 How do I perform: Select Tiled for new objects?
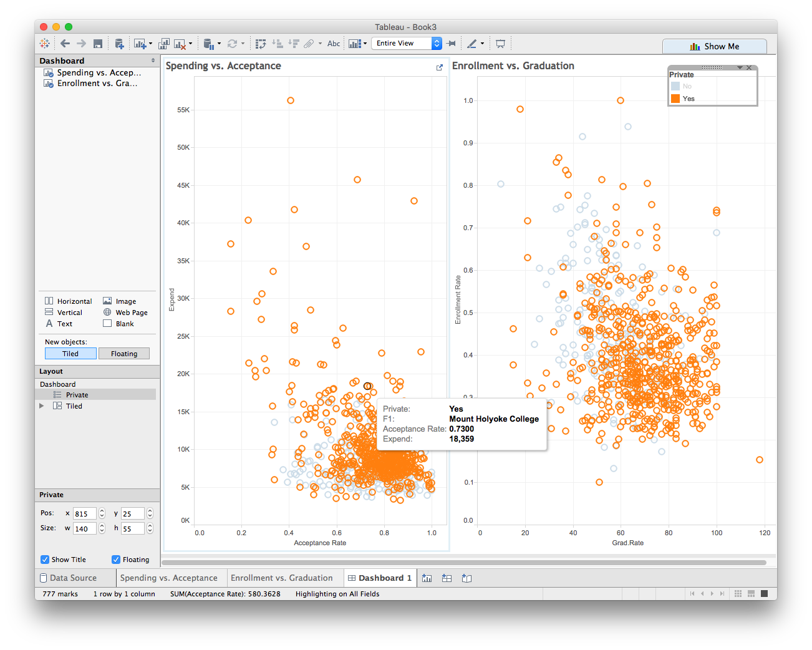[70, 354]
